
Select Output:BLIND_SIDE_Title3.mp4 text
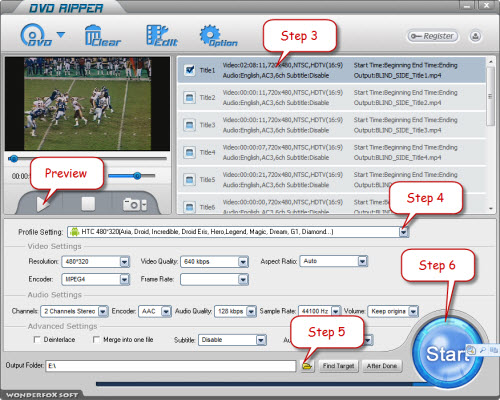(x=397, y=130)
